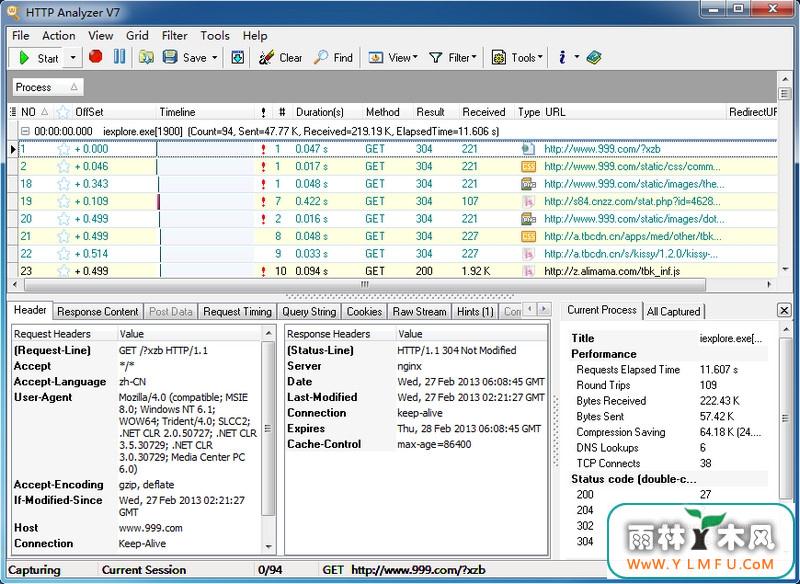The width and height of the screenshot is (800, 584).
Task: Open the File menu
Action: point(20,36)
